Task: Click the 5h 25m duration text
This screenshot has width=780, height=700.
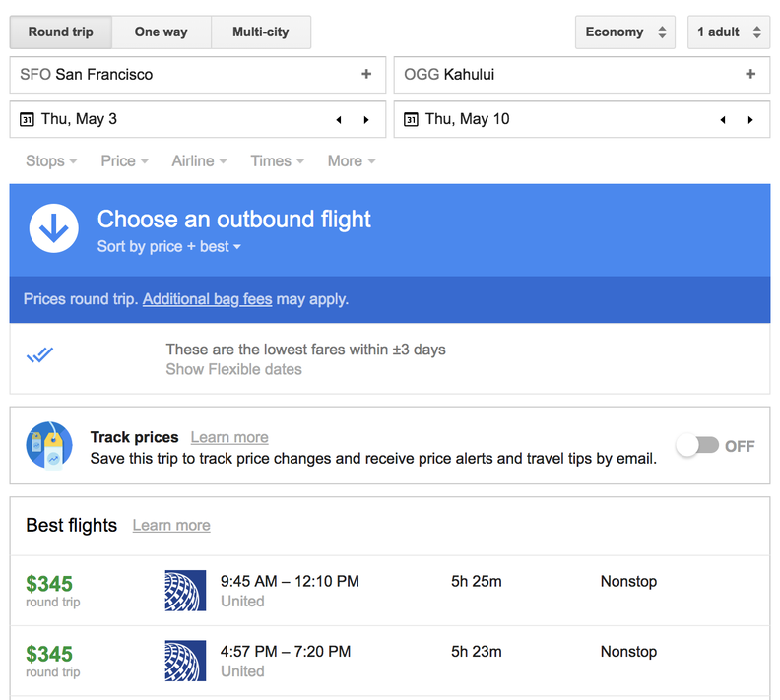Action: 477,581
